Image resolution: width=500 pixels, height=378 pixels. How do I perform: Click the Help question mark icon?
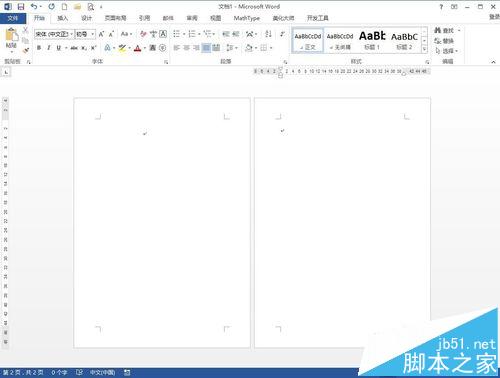pos(441,7)
